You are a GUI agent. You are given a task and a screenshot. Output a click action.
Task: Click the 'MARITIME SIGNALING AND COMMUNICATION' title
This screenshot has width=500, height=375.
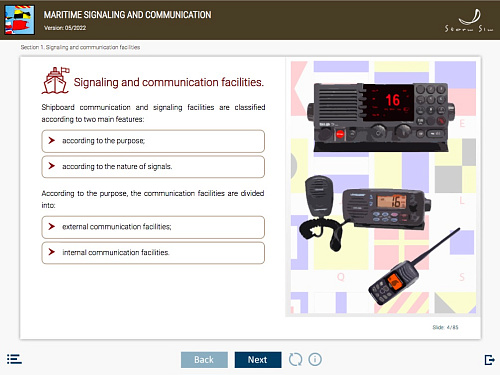point(127,15)
